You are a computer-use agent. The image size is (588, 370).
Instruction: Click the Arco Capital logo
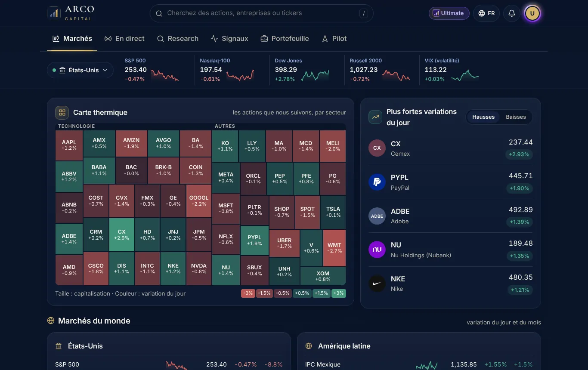[71, 13]
